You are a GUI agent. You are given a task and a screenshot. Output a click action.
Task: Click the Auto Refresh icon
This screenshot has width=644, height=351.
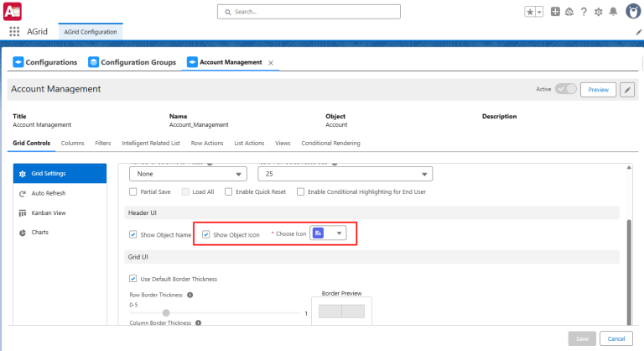[23, 193]
